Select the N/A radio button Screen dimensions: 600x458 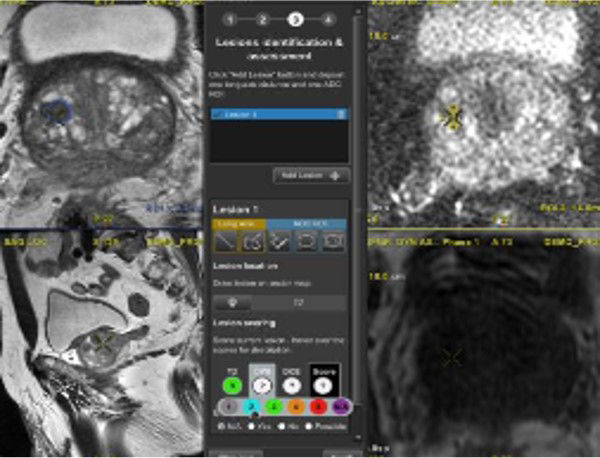tap(221, 426)
